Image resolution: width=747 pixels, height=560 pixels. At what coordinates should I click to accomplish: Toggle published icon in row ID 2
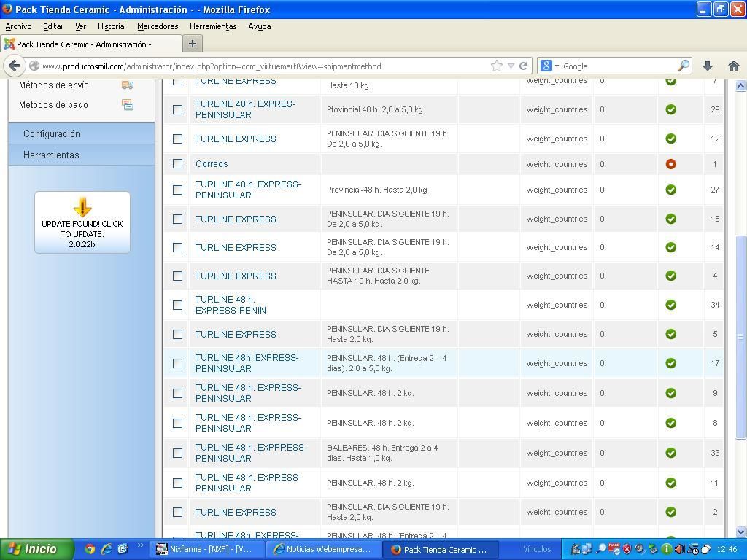(x=671, y=512)
